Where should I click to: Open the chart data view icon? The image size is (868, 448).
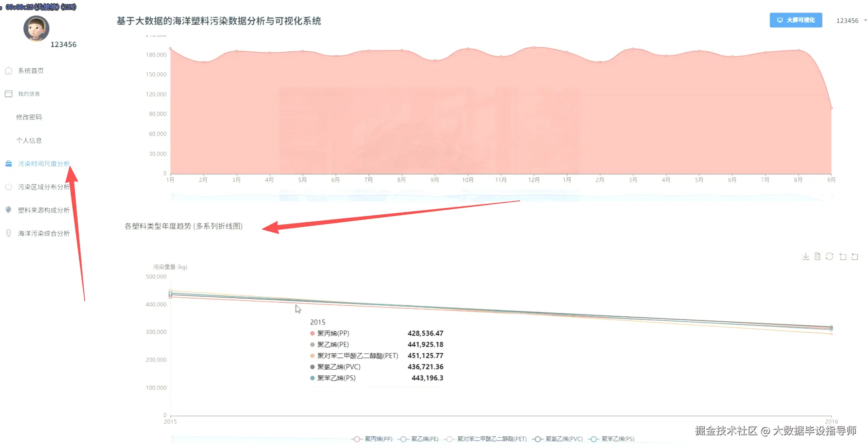pos(816,256)
